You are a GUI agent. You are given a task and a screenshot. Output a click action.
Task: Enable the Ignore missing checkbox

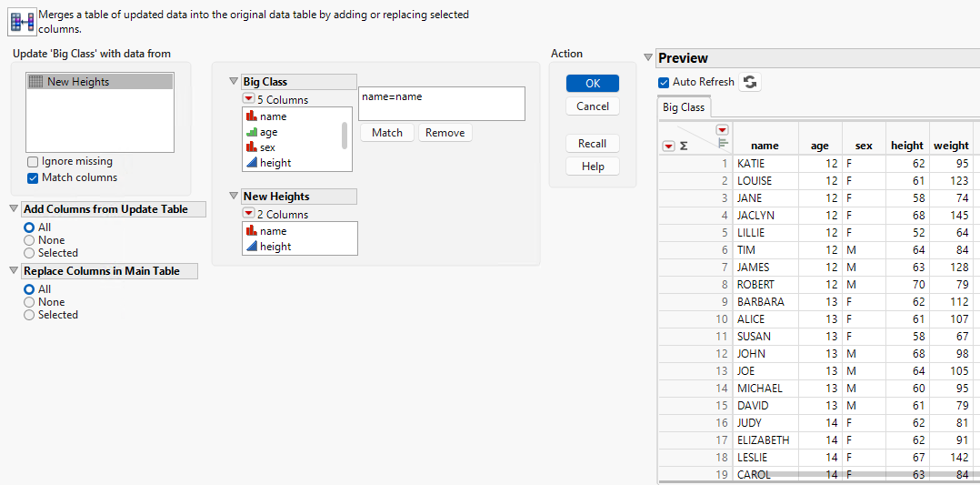(x=33, y=161)
